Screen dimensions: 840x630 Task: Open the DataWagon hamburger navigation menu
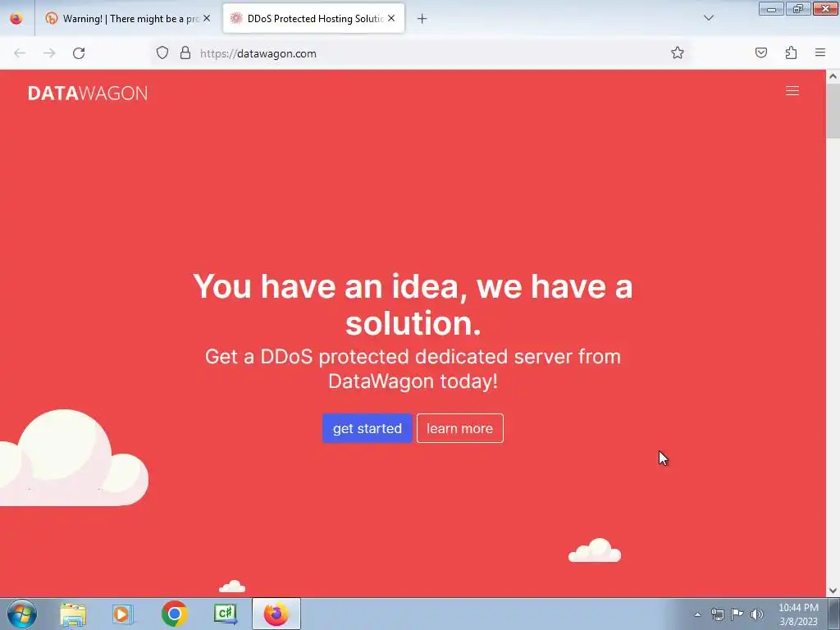[x=792, y=91]
